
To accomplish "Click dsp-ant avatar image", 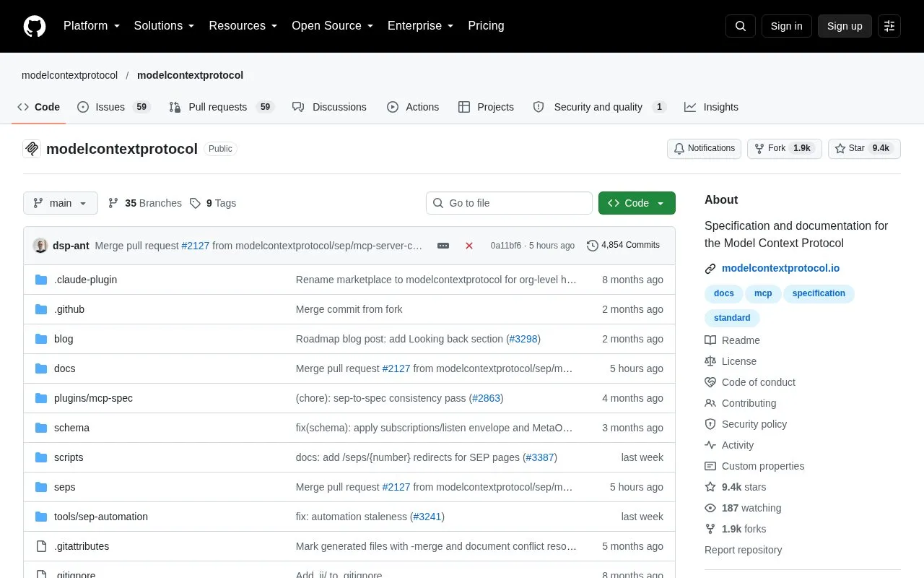I will click(40, 246).
